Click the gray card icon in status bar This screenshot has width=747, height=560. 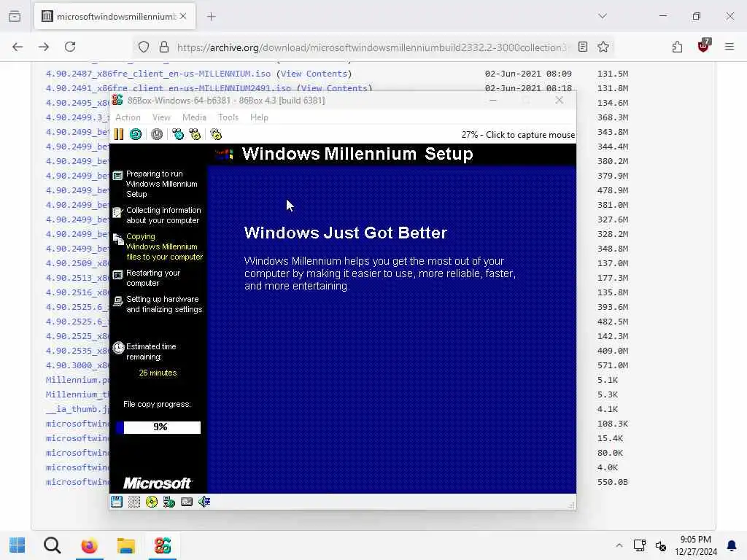pos(187,502)
